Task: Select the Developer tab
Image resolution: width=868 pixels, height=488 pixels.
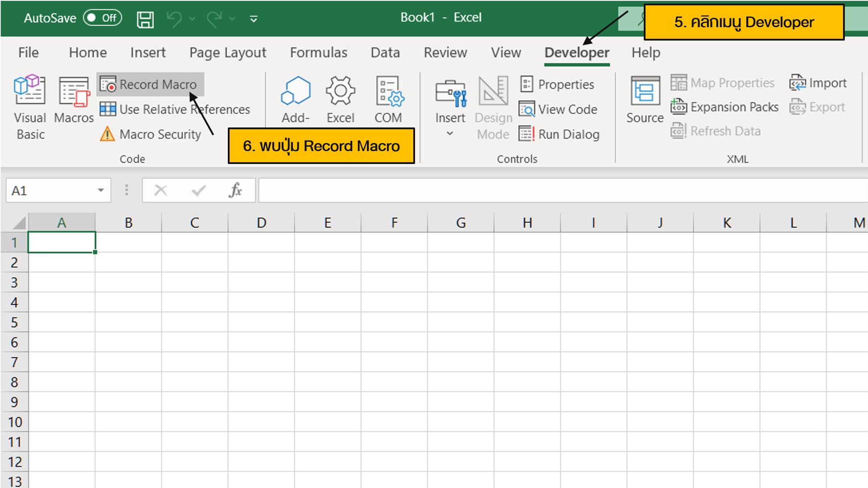Action: (x=577, y=53)
